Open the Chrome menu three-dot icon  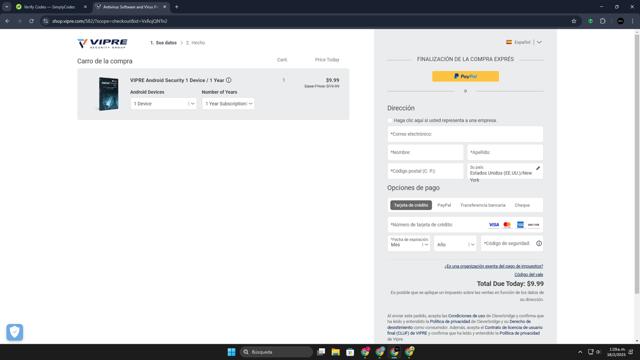[633, 21]
